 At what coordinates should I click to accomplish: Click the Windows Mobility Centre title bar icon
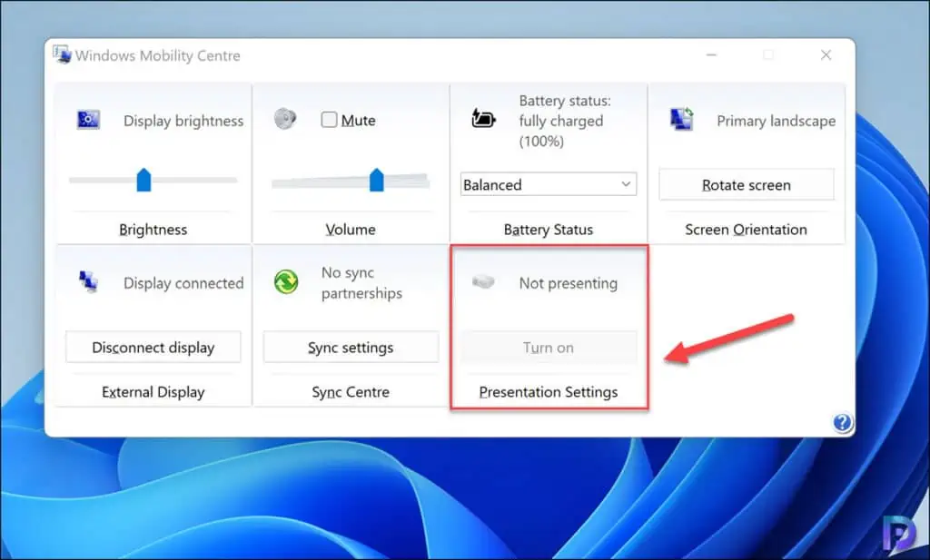point(62,54)
